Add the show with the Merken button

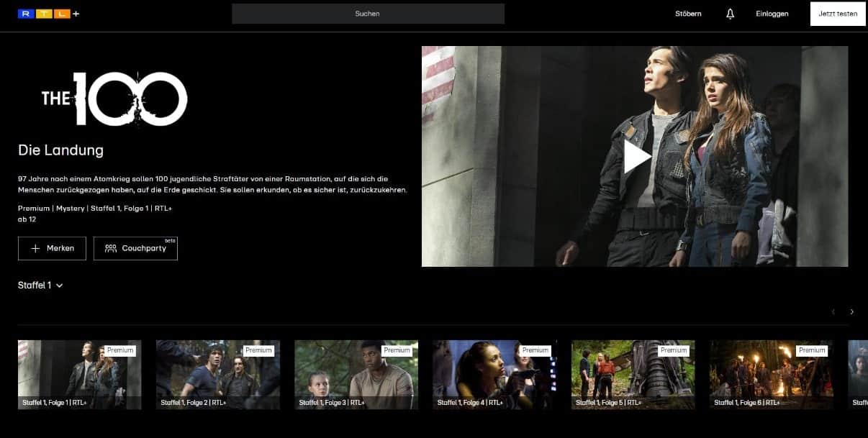point(52,248)
